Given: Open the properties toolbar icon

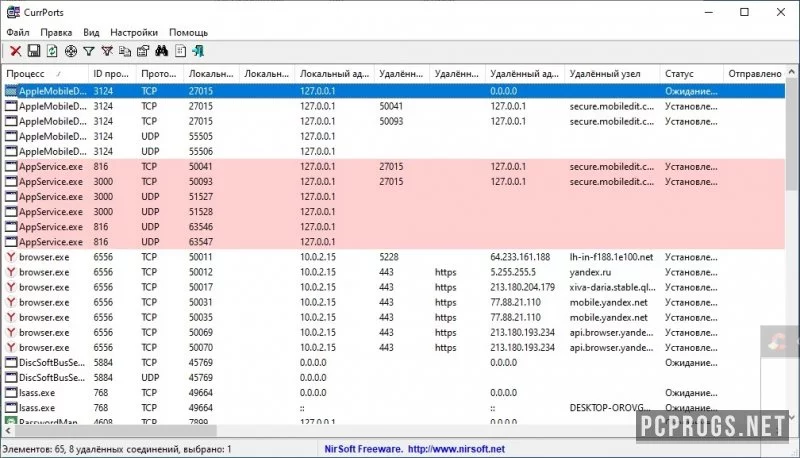Looking at the screenshot, I should (143, 51).
